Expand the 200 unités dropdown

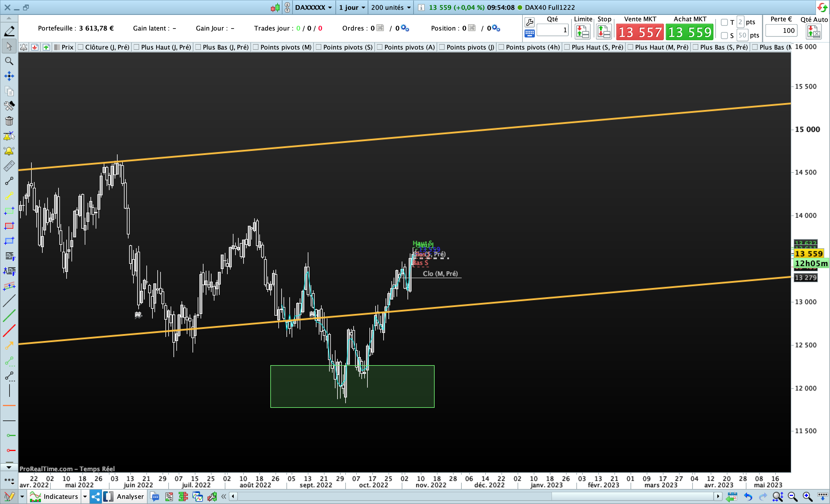pos(391,7)
